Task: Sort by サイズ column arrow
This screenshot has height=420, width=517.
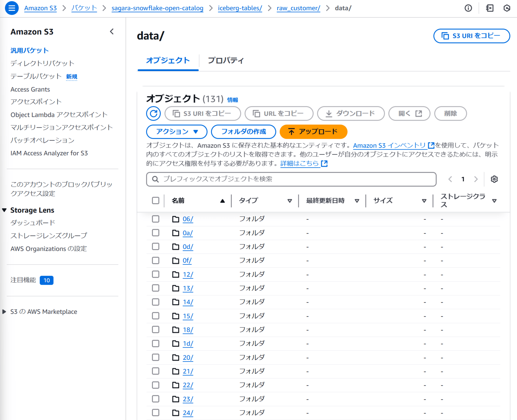Action: click(424, 201)
